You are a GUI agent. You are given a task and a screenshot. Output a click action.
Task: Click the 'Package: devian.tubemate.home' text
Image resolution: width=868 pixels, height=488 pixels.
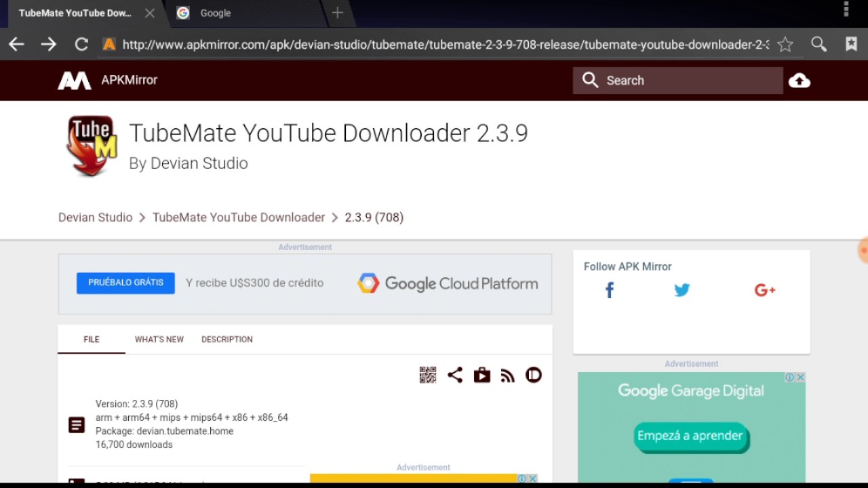coord(164,431)
